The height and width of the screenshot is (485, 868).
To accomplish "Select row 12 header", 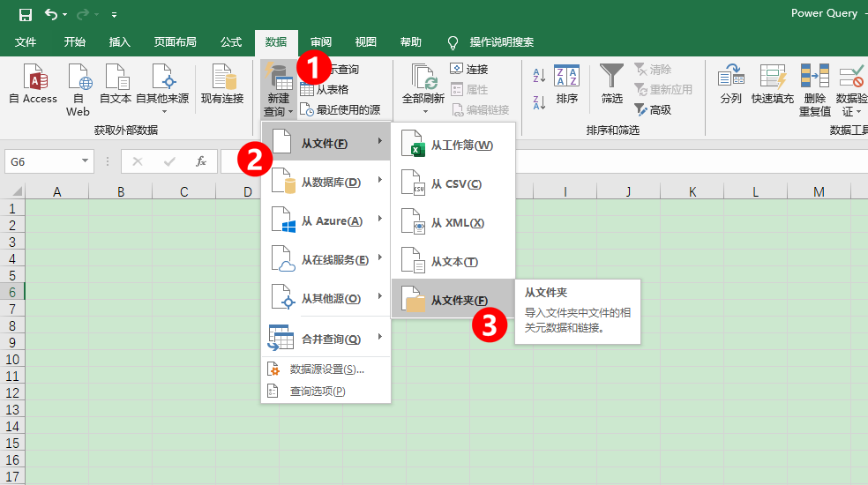I will [x=12, y=393].
